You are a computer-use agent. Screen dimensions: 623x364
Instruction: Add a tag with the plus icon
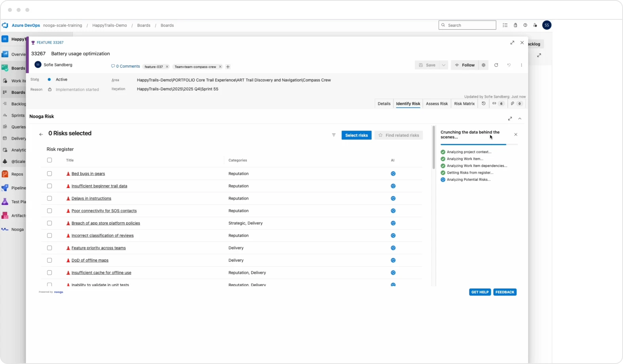[228, 67]
